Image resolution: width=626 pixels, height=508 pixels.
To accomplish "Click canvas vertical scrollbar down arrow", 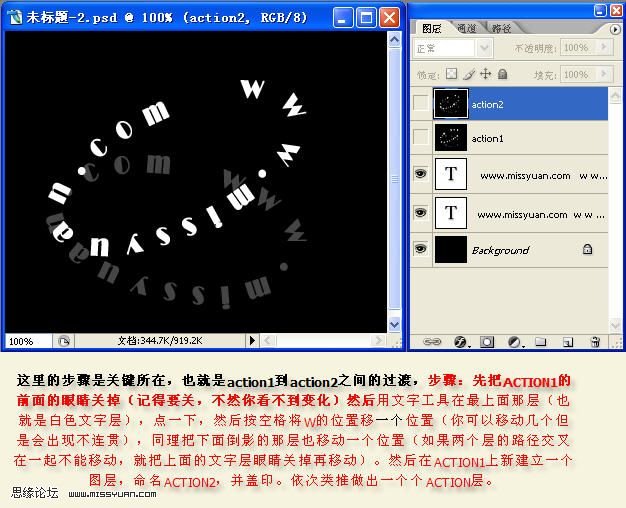I will point(394,324).
